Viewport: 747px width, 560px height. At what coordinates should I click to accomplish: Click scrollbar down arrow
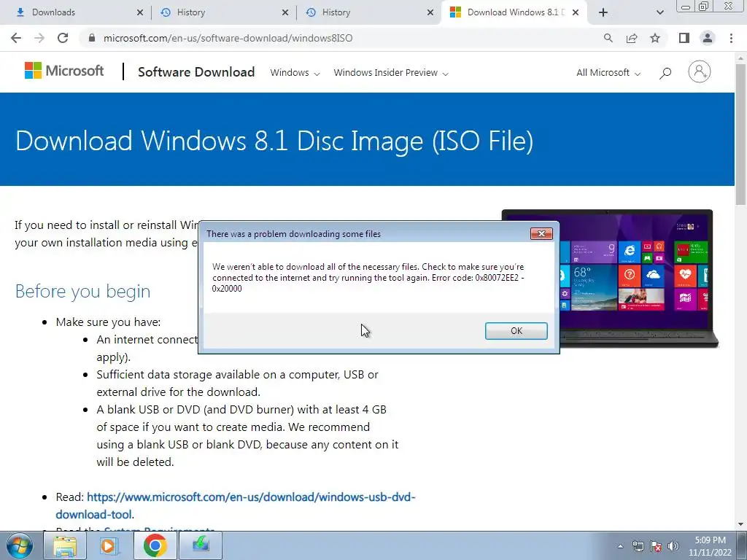pos(741,525)
